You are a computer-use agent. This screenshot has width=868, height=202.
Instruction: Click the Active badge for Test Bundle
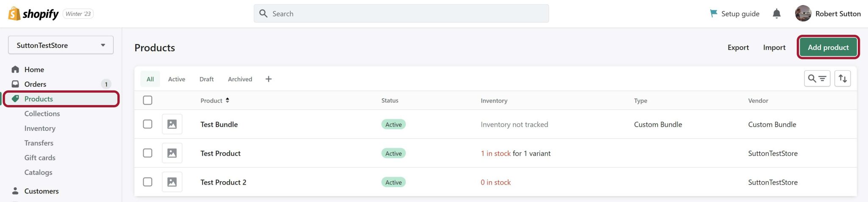pyautogui.click(x=393, y=124)
